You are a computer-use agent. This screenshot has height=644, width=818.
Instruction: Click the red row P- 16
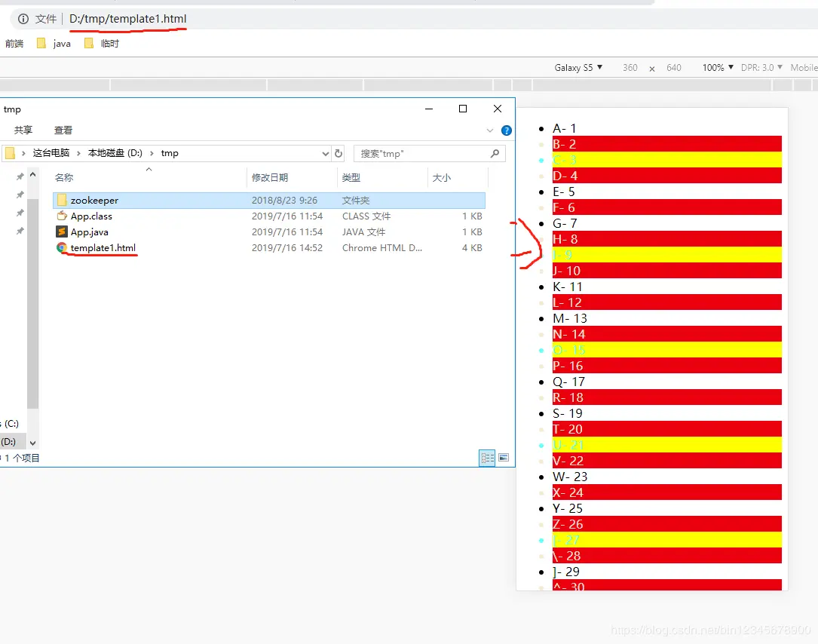(x=666, y=366)
